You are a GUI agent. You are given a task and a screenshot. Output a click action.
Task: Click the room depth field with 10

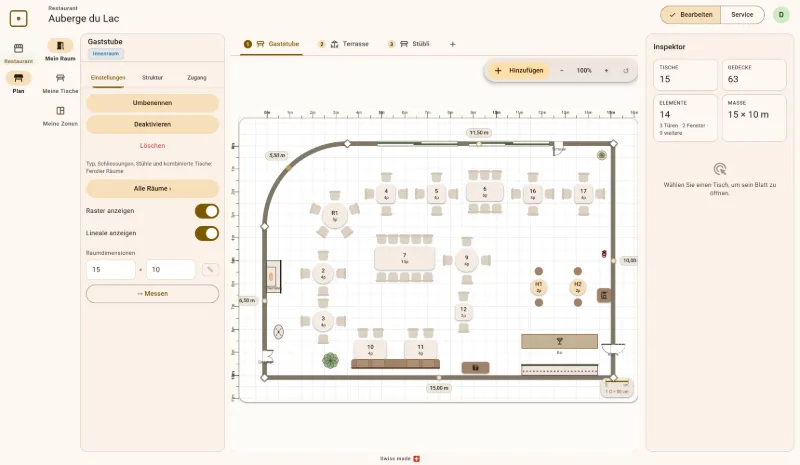point(170,270)
